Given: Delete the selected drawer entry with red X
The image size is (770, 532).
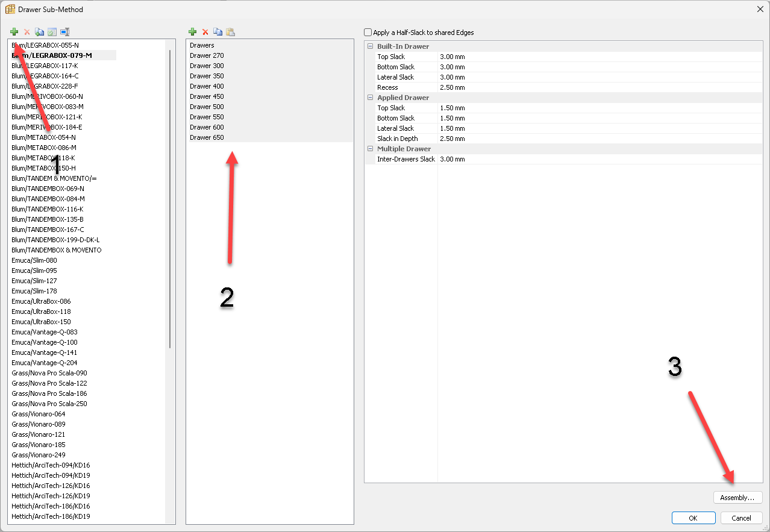Looking at the screenshot, I should click(x=205, y=32).
